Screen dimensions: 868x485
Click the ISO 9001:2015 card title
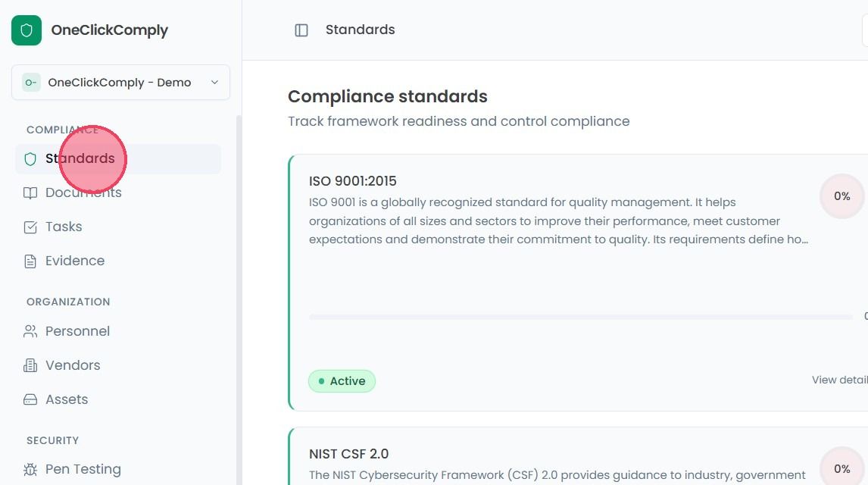pos(353,181)
